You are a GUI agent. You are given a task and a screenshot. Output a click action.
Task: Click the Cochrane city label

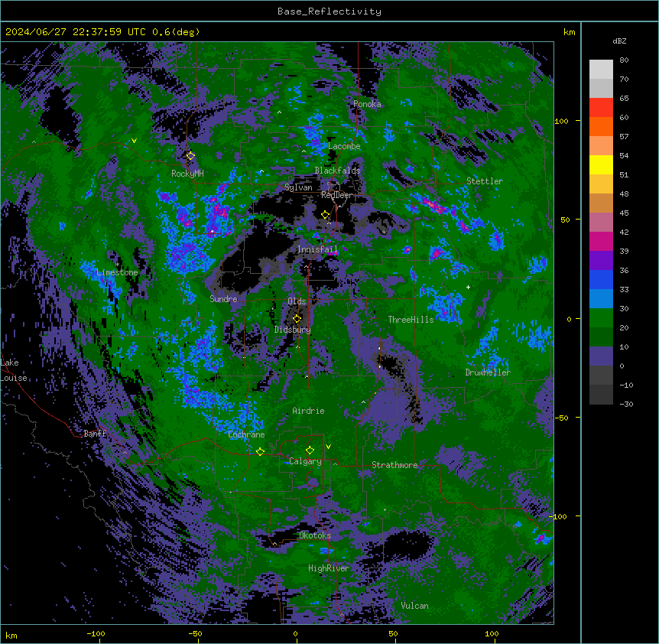(x=246, y=434)
